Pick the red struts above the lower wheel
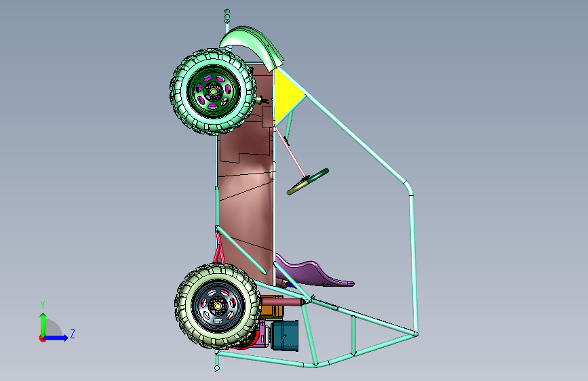 218,248
